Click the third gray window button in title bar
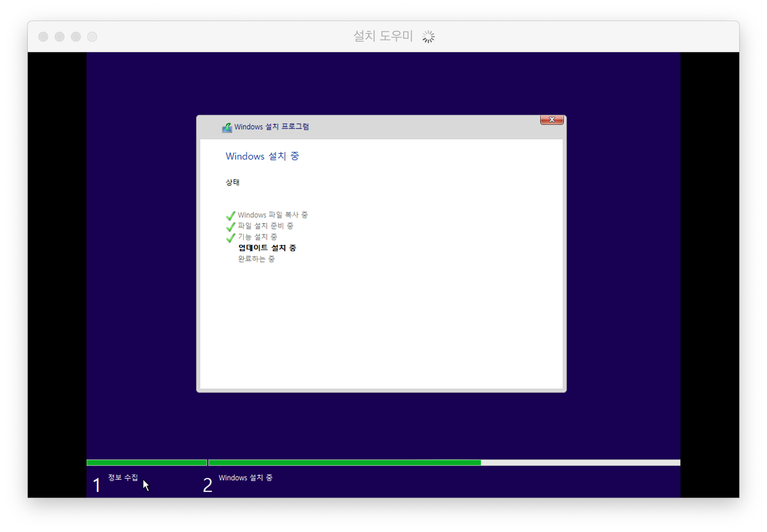Screen dimensions: 767x532 [x=76, y=37]
